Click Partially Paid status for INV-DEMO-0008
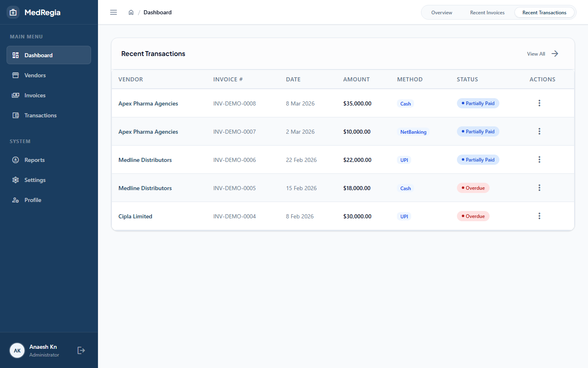 (x=478, y=103)
